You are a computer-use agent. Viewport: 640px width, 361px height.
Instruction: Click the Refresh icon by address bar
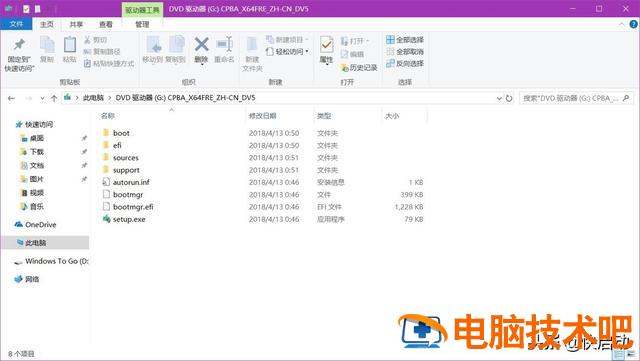click(509, 98)
